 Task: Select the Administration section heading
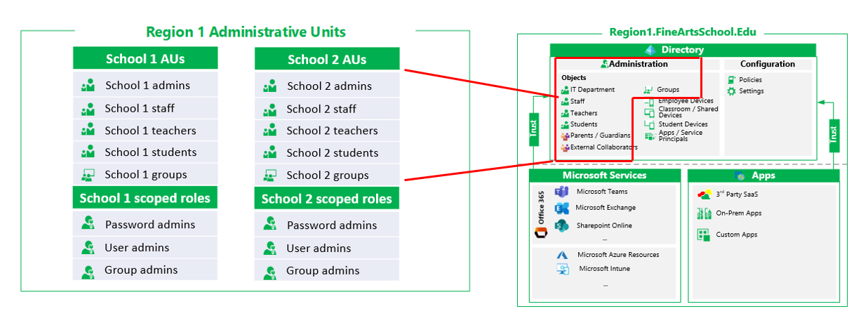coord(639,64)
